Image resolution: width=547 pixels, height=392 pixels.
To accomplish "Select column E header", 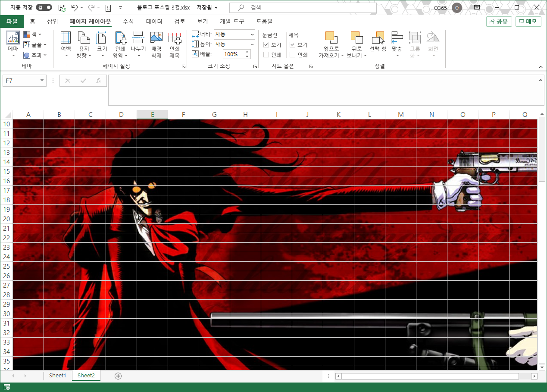I will 152,114.
